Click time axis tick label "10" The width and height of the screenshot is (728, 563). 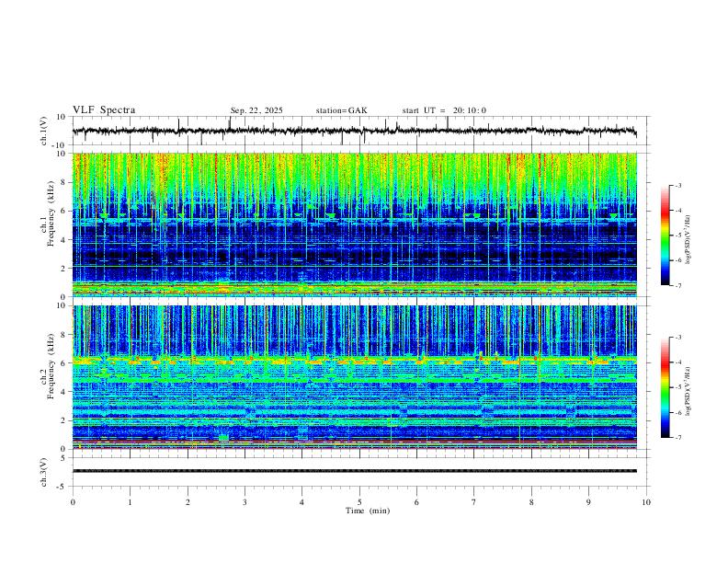646,502
